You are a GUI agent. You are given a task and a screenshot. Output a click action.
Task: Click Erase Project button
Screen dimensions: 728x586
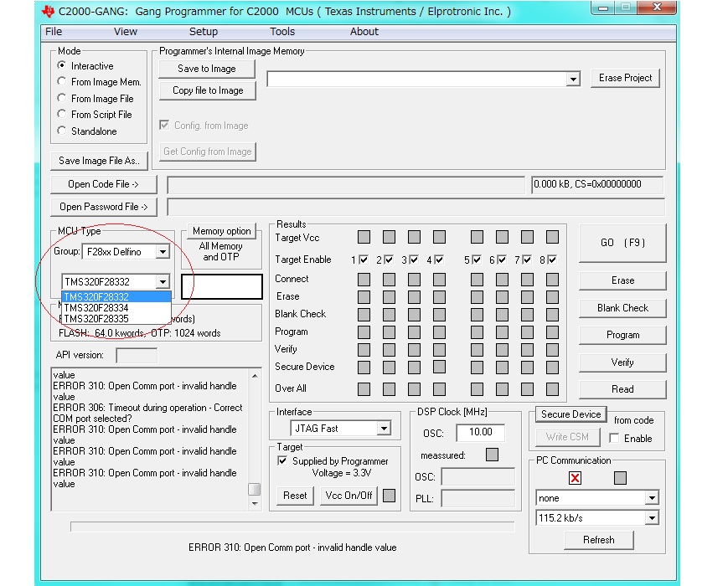point(626,78)
